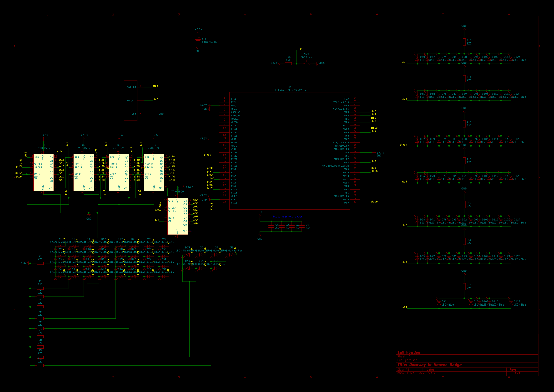This screenshot has height=392, width=554.
Task: Select the 'Place near MCU power' note
Action: pyautogui.click(x=288, y=216)
